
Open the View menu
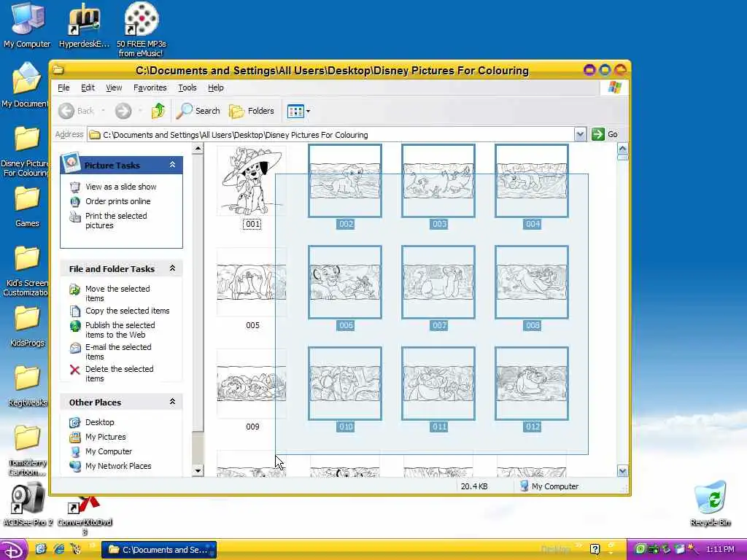coord(114,87)
